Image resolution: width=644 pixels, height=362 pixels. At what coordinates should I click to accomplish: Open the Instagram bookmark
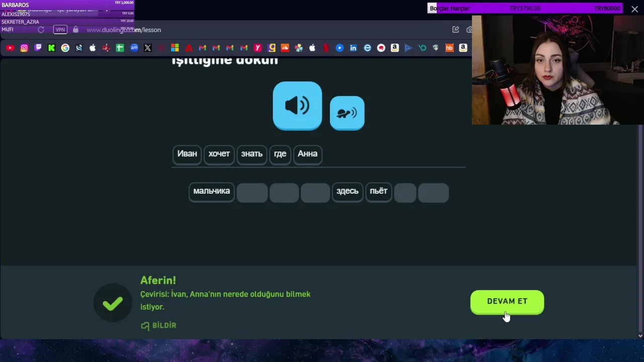(x=24, y=48)
